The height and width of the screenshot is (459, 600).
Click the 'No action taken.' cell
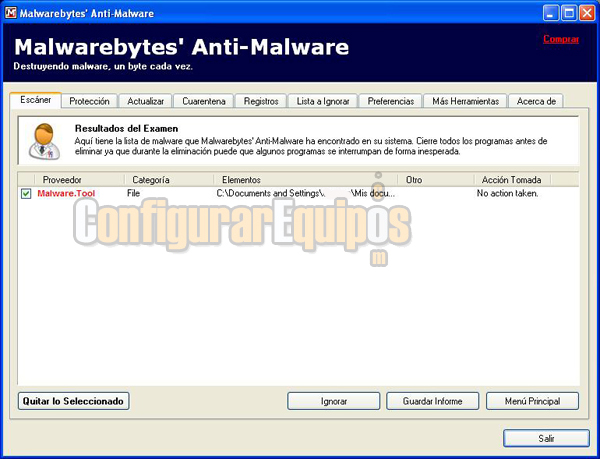tap(507, 194)
